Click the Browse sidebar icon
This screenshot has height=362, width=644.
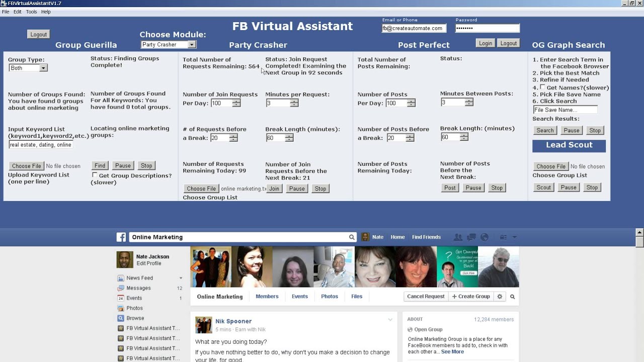(121, 318)
